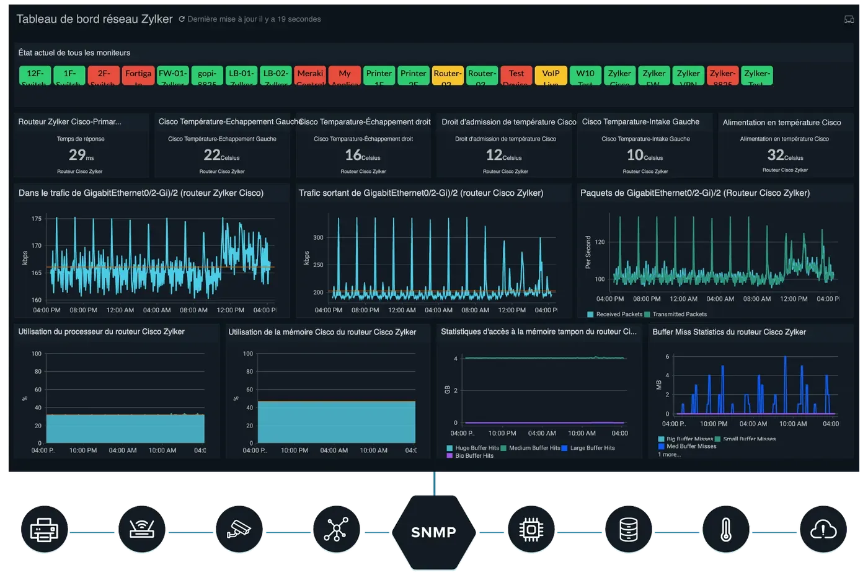Choose the thermometer temperature icon
Viewport: 868px width, 588px height.
click(726, 530)
